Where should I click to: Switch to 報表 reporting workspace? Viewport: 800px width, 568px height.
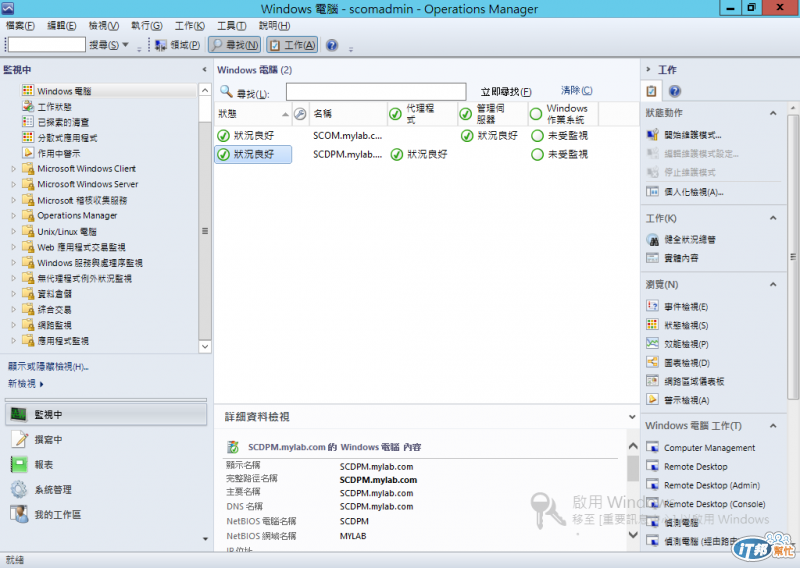pos(106,464)
